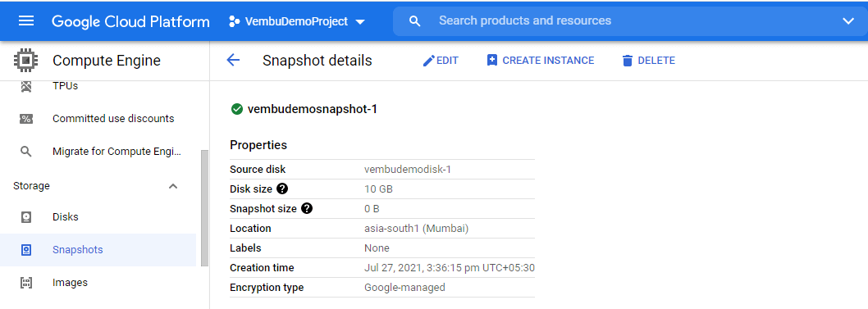Click the Storage section label

point(31,186)
